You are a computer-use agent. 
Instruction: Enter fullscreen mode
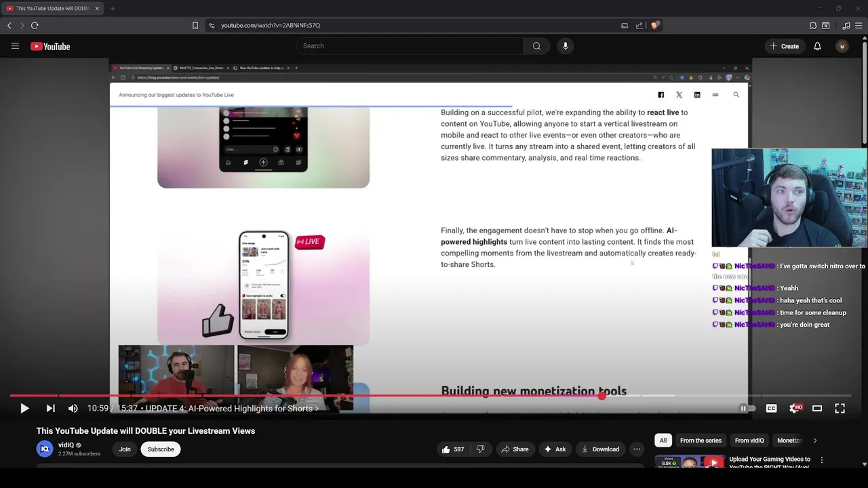point(840,408)
